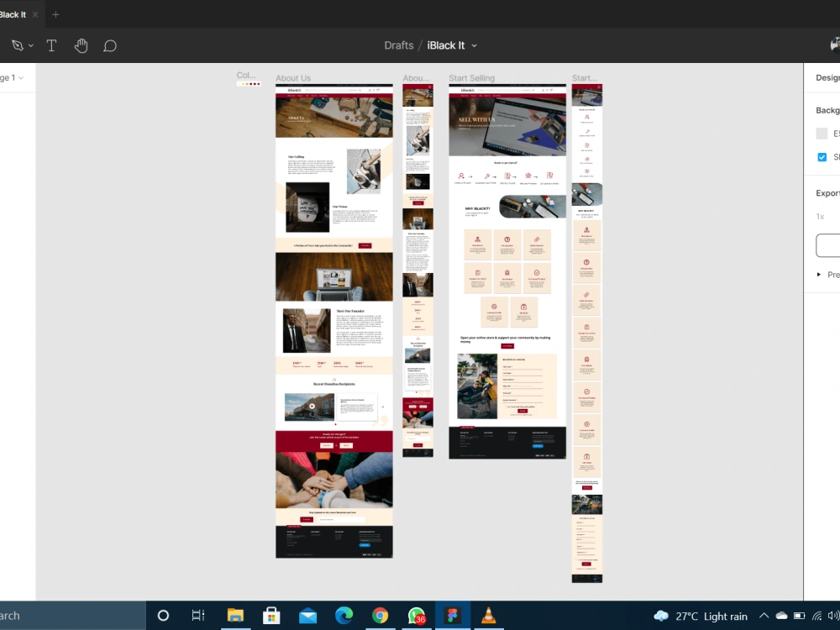Click the battery tray icon

coord(800,616)
